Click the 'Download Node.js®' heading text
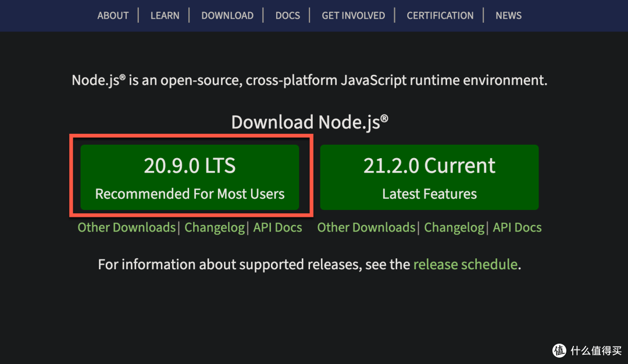This screenshot has height=364, width=628. pos(309,122)
